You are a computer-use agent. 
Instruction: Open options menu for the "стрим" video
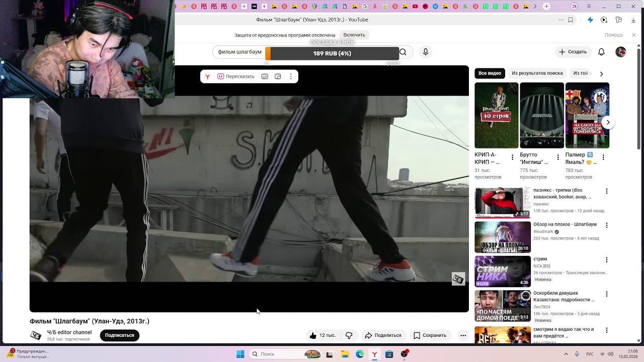[x=607, y=260]
